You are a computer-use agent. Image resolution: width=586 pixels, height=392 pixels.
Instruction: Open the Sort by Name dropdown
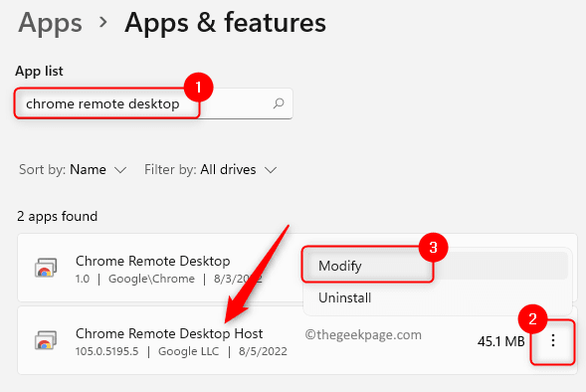(73, 170)
